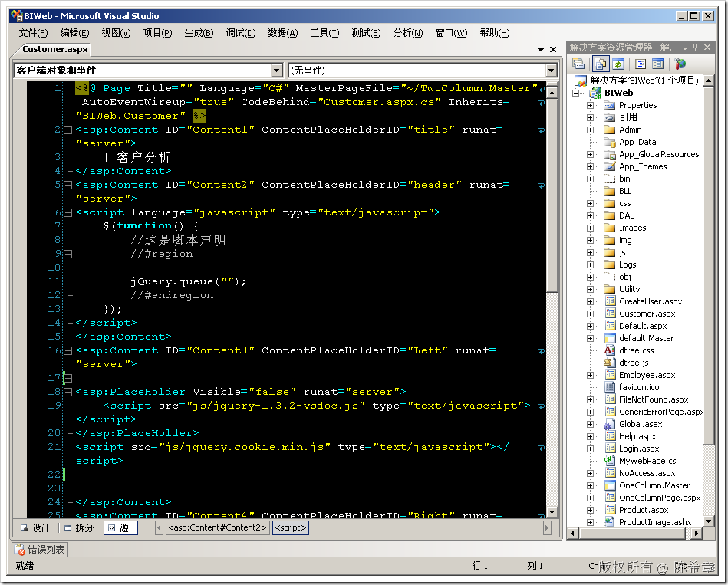
Task: Open Solution Explorer window position dropdown arrow
Action: coord(685,48)
